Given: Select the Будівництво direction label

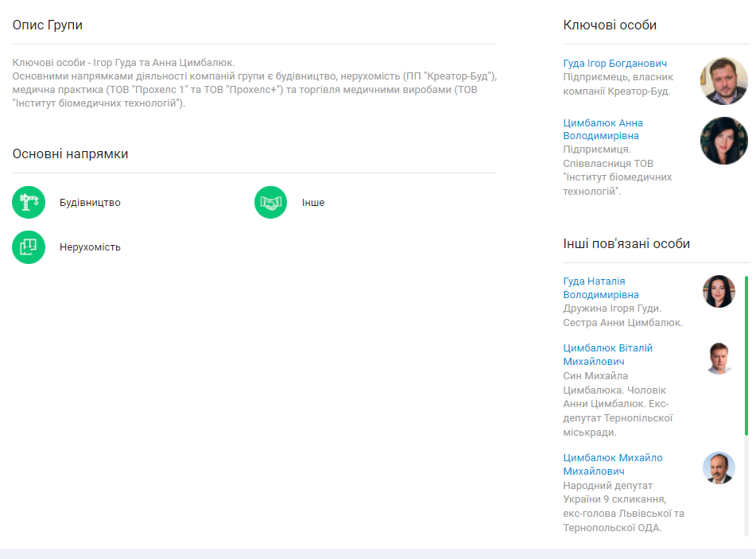Looking at the screenshot, I should (x=90, y=203).
